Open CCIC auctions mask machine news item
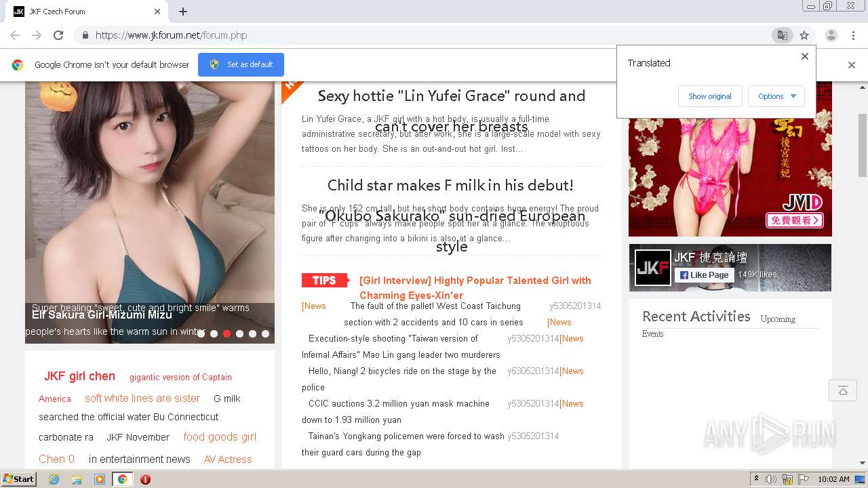Viewport: 868px width, 488px height. tap(395, 411)
